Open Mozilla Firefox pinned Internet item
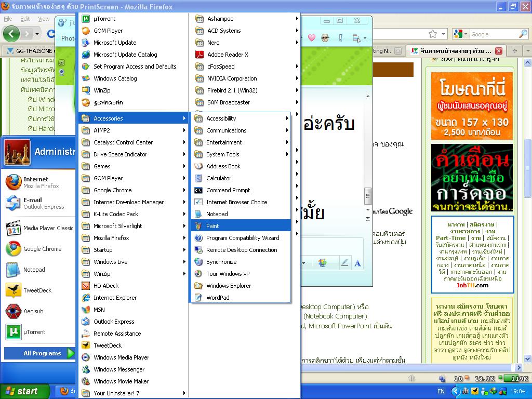The image size is (532, 399). [x=39, y=182]
